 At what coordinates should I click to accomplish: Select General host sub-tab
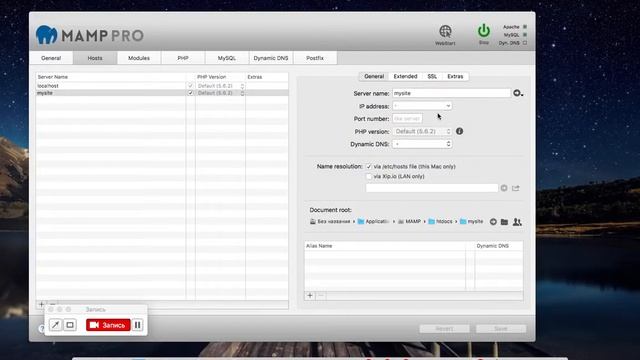[374, 76]
